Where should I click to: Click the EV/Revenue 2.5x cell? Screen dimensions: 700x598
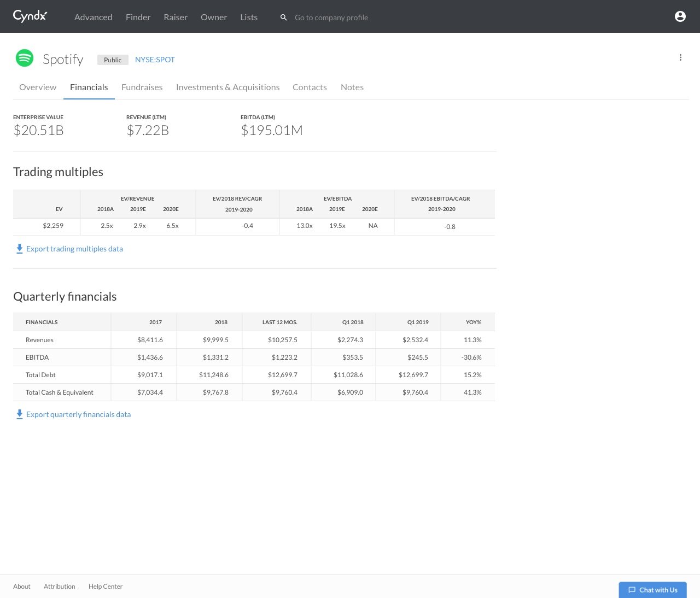point(107,226)
